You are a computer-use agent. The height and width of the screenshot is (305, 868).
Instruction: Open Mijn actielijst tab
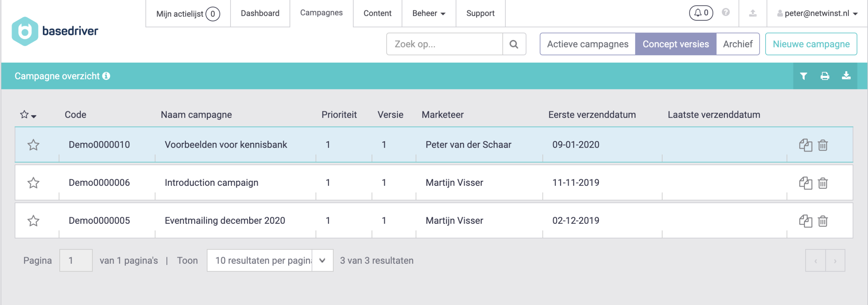(188, 14)
